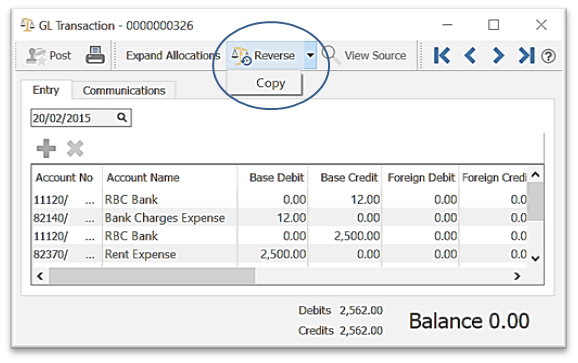
Task: Click the Credits total 2,562.00
Action: (x=361, y=331)
